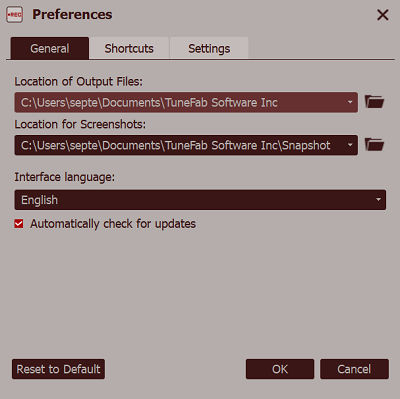Click the 'Interface language:' label

tap(64, 177)
